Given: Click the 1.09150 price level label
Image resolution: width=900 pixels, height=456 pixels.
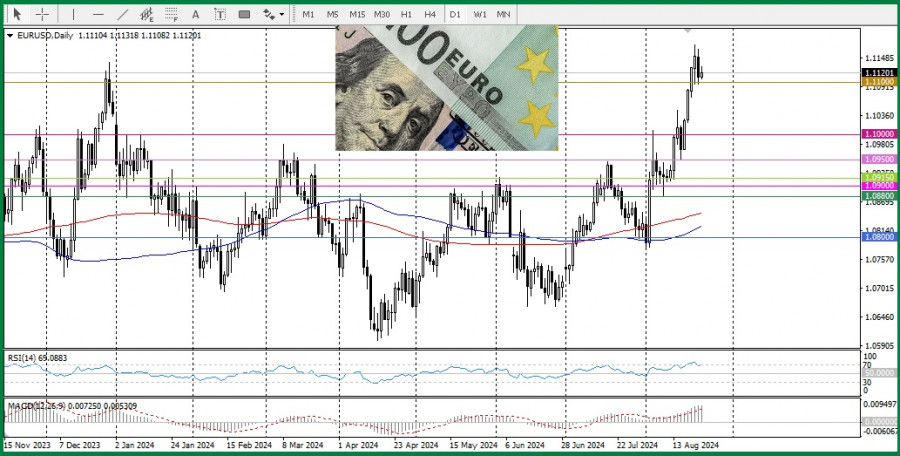Looking at the screenshot, I should tap(879, 179).
